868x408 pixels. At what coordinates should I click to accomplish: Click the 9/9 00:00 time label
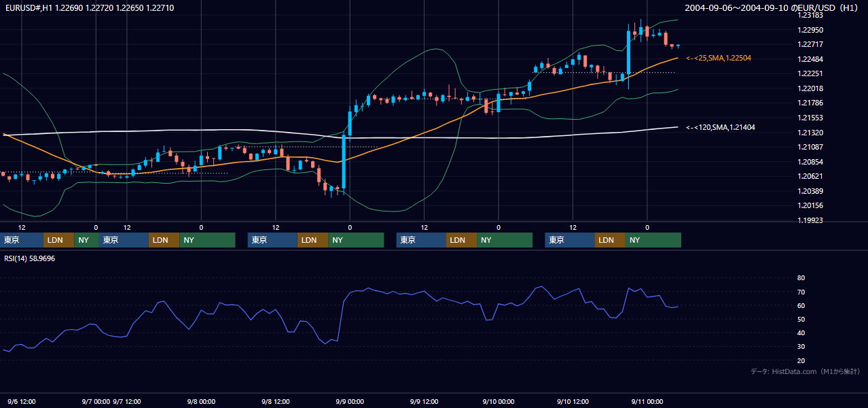[350, 402]
